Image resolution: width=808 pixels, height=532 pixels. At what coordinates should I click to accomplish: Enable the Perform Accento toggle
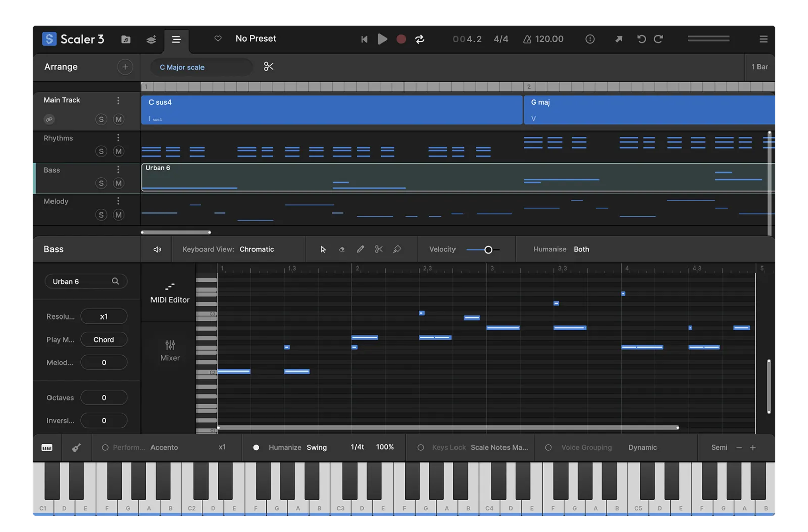(105, 448)
